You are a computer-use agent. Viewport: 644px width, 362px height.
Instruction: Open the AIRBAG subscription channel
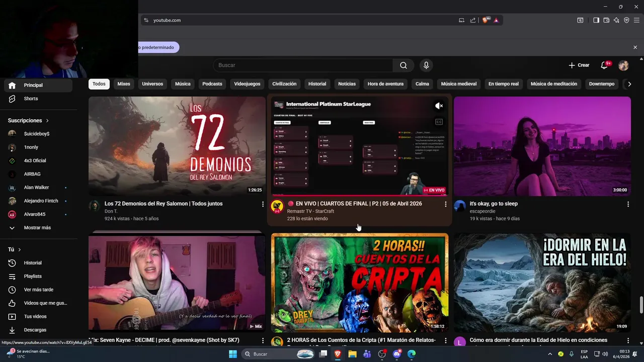(38, 174)
